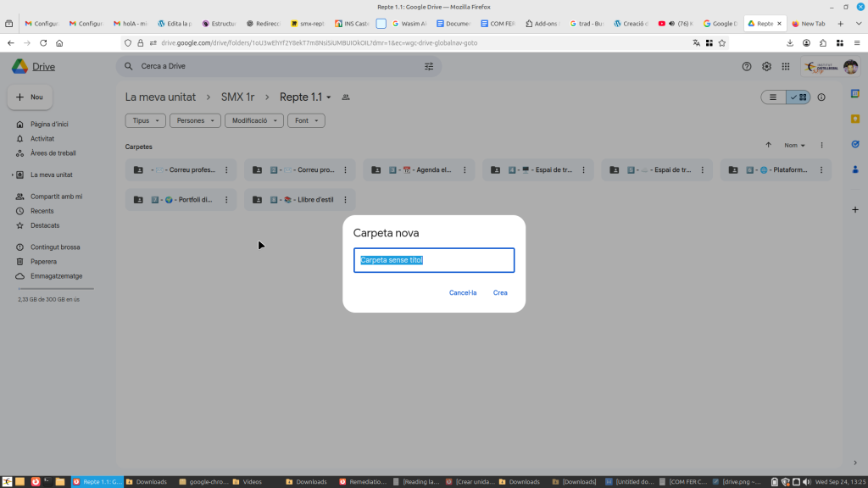Image resolution: width=868 pixels, height=488 pixels.
Task: Switch to the New Tab browser tab
Action: point(811,24)
